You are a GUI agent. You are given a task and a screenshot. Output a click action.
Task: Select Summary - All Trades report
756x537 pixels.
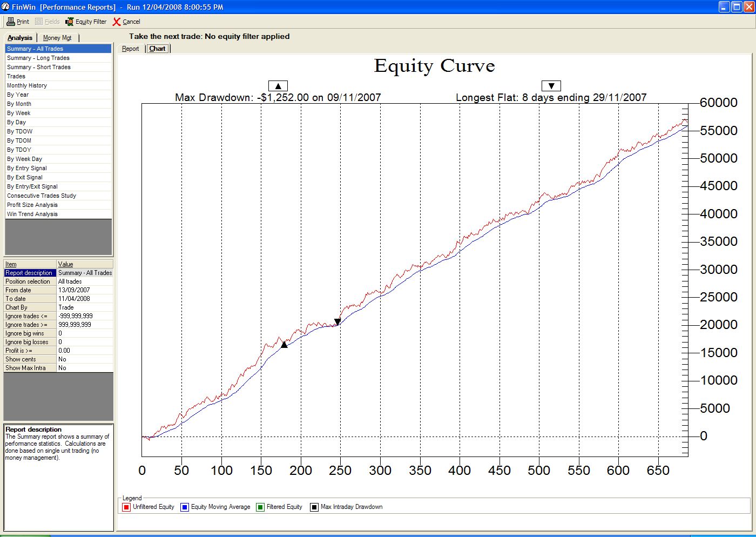[58, 49]
